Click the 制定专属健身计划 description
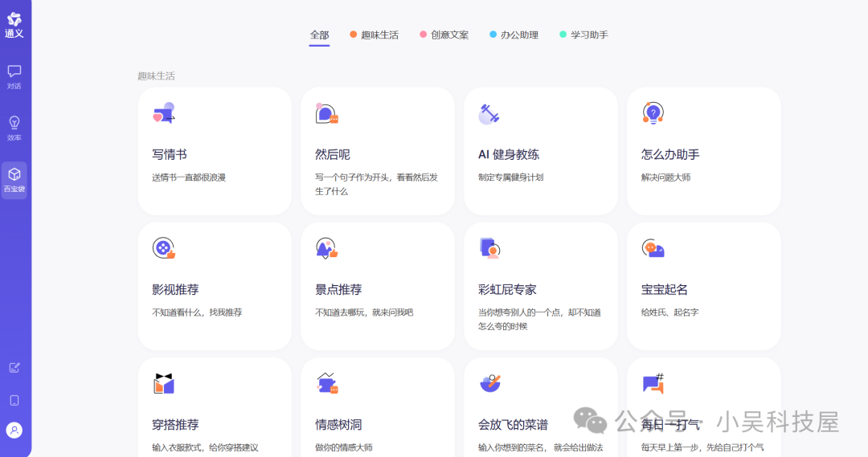 coord(511,177)
